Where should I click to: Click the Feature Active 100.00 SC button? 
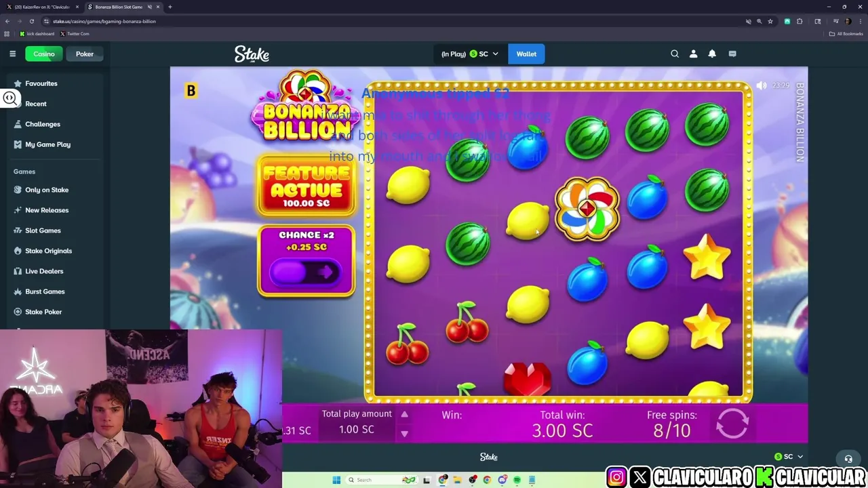pos(306,186)
